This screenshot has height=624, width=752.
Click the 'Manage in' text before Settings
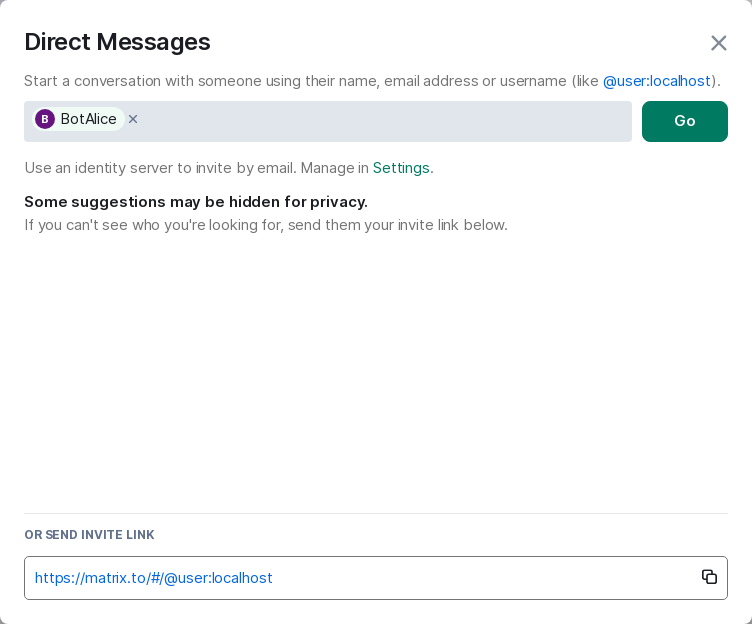click(x=335, y=168)
